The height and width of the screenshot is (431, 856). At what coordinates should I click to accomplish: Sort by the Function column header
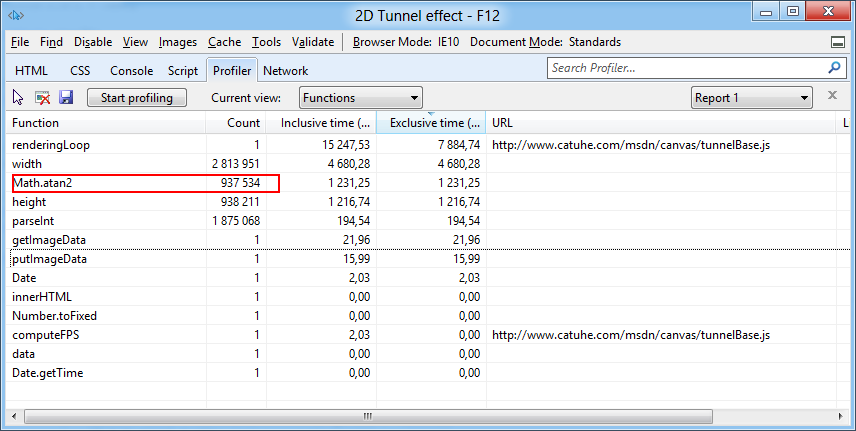point(106,123)
